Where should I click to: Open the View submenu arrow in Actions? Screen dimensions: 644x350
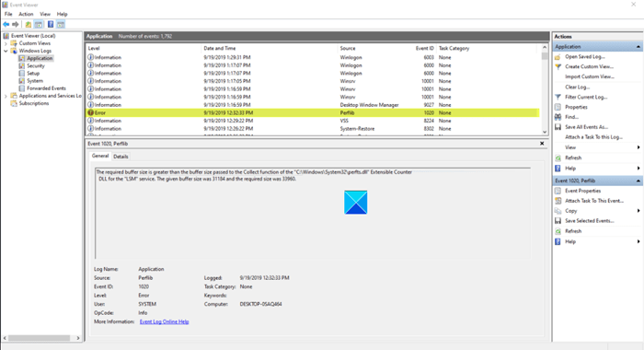[638, 147]
